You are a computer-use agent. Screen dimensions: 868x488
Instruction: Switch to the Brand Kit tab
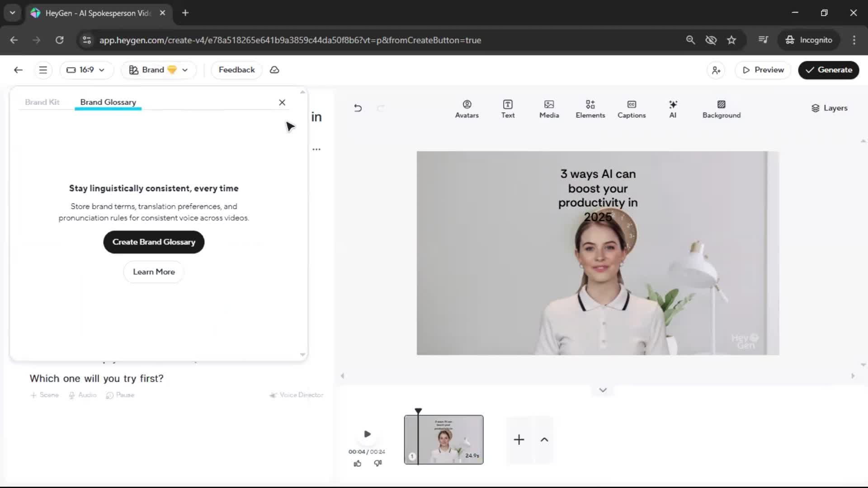tap(42, 102)
